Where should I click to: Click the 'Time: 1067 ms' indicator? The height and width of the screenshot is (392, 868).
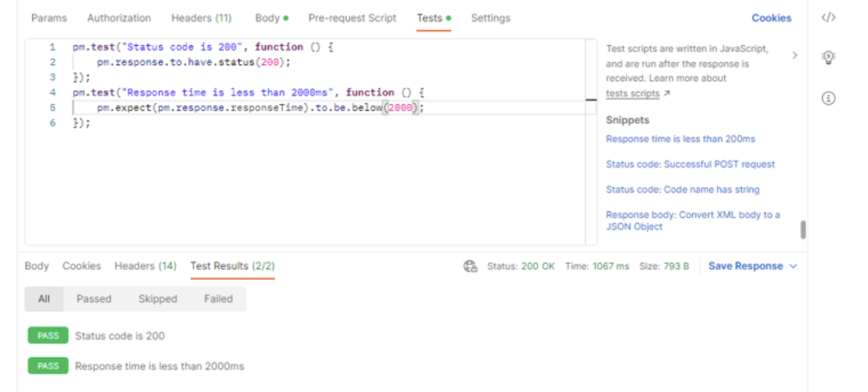click(597, 266)
